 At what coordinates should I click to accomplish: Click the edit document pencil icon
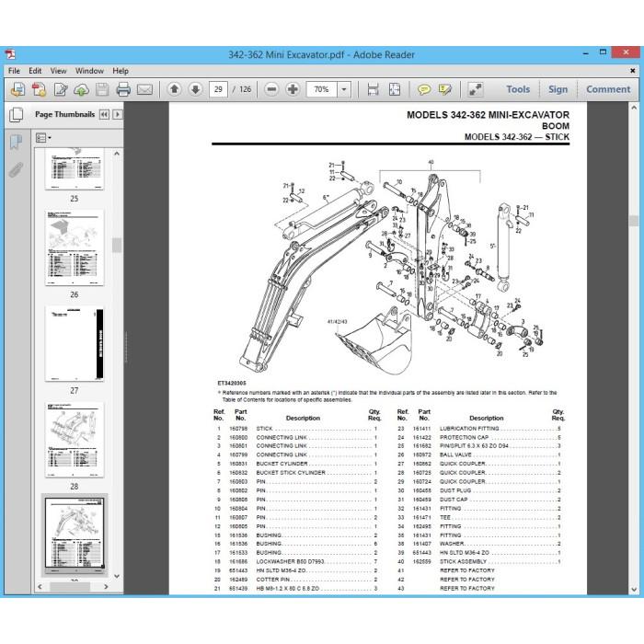pos(61,89)
